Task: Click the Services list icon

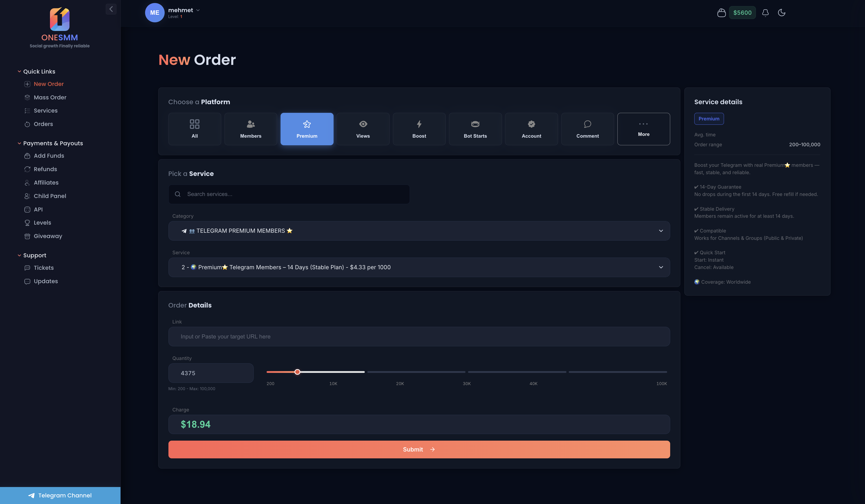Action: (x=27, y=111)
